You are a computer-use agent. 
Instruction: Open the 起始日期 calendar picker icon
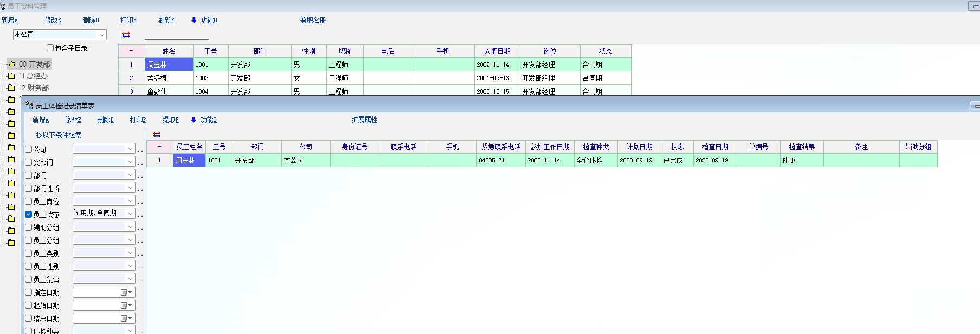point(126,305)
